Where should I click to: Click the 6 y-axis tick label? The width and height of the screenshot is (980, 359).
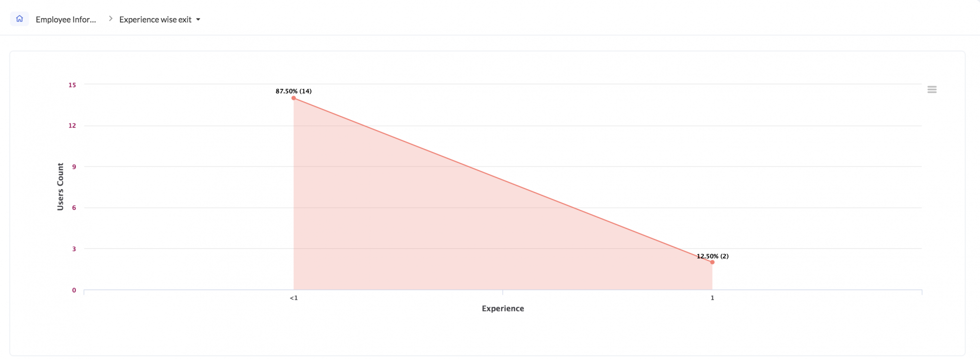point(74,208)
